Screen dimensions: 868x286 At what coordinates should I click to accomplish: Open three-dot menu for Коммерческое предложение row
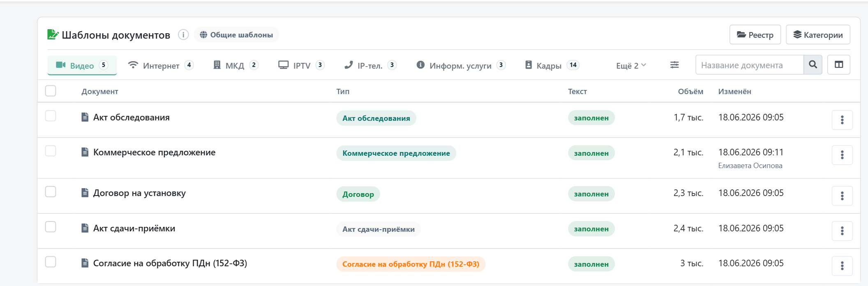tap(842, 155)
